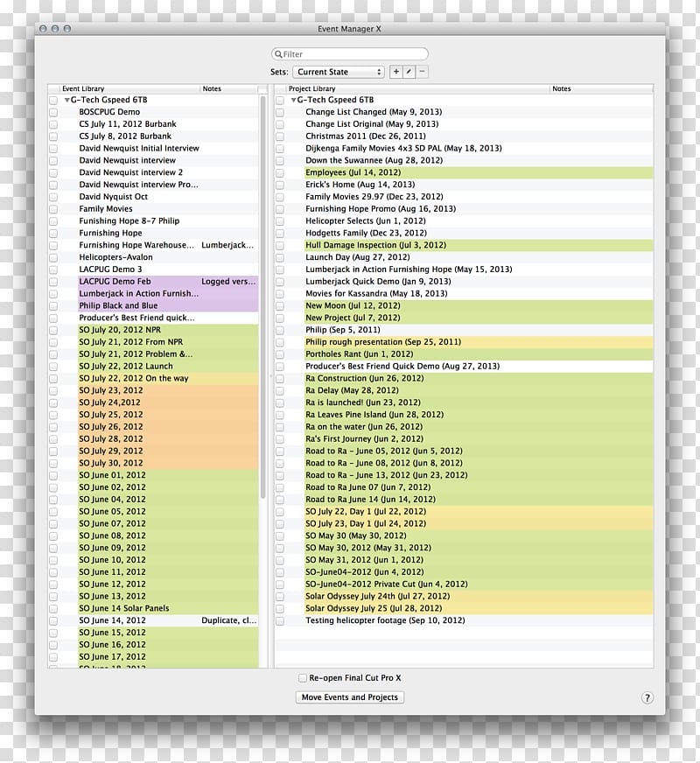This screenshot has height=763, width=700.
Task: Select the Down the Suwannee project
Action: (374, 161)
